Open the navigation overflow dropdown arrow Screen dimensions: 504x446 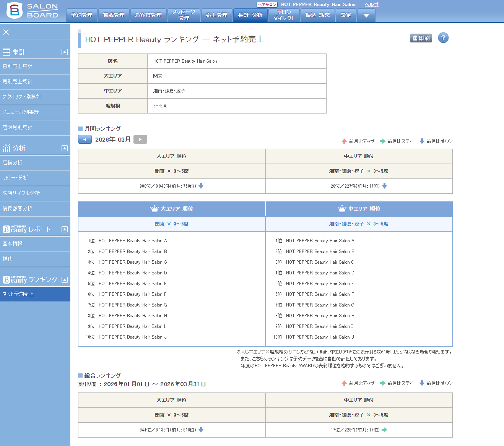pos(366,16)
